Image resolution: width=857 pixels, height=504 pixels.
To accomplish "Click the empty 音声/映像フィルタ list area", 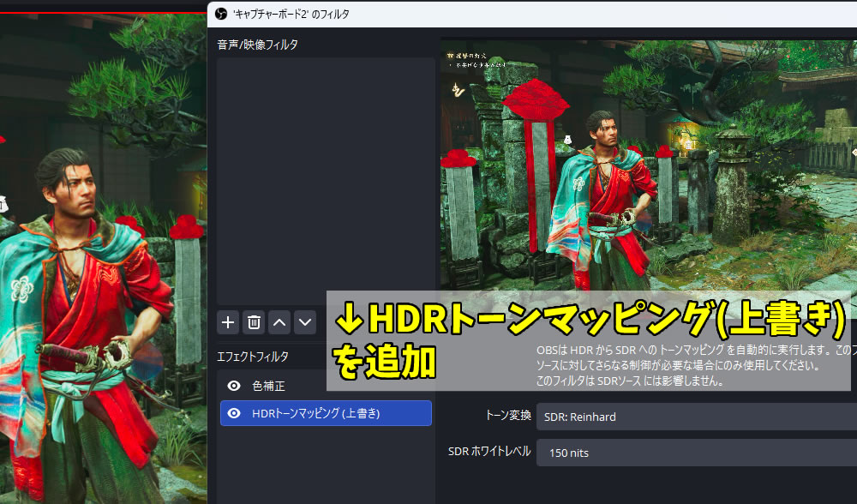I will point(326,181).
